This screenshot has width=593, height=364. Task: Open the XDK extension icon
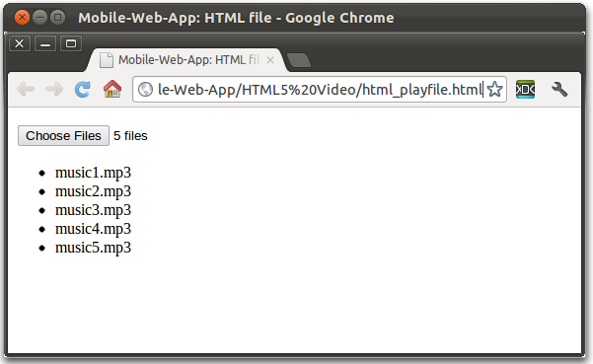[x=525, y=89]
